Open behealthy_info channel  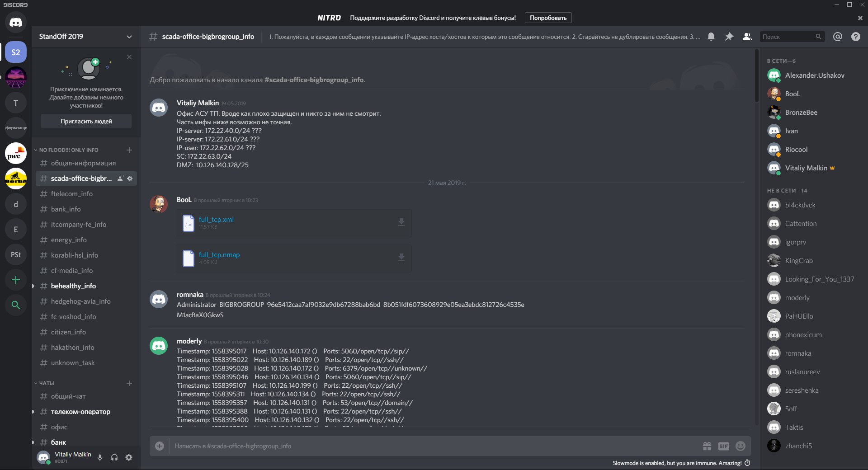pos(86,286)
